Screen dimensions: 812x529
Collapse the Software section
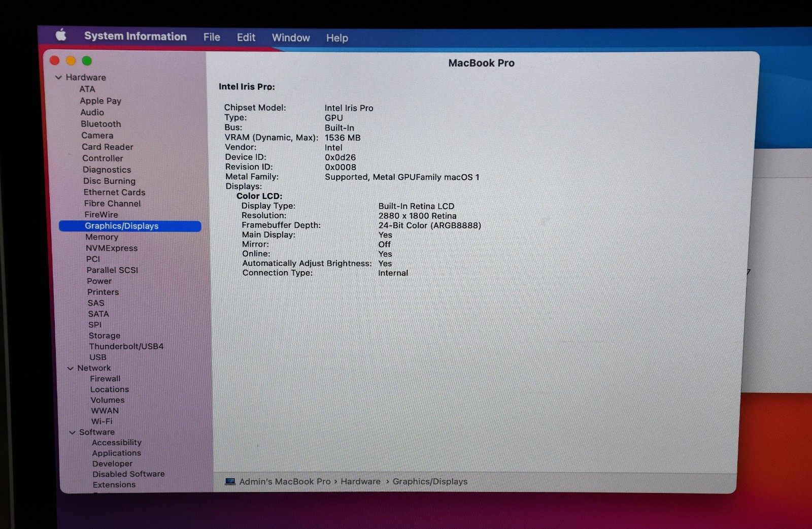[72, 432]
